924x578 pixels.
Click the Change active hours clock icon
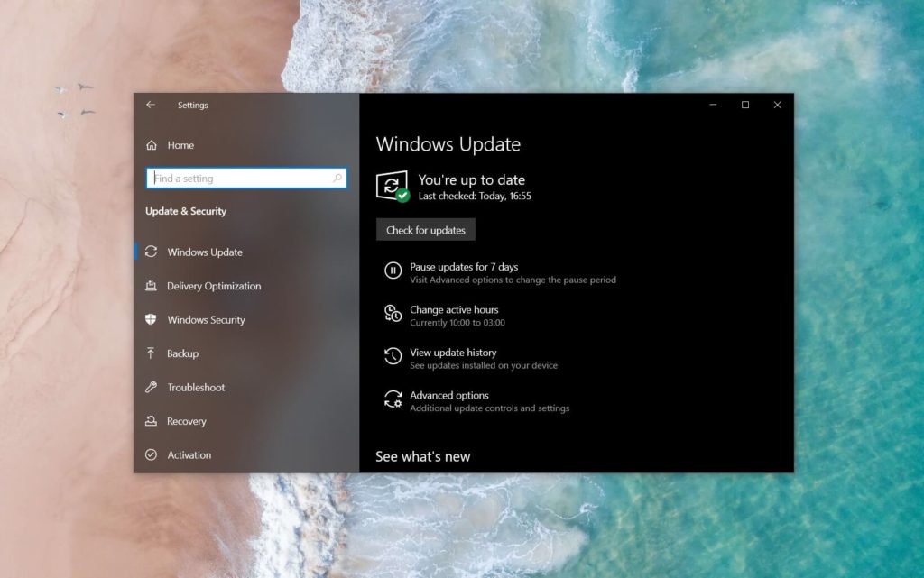392,315
